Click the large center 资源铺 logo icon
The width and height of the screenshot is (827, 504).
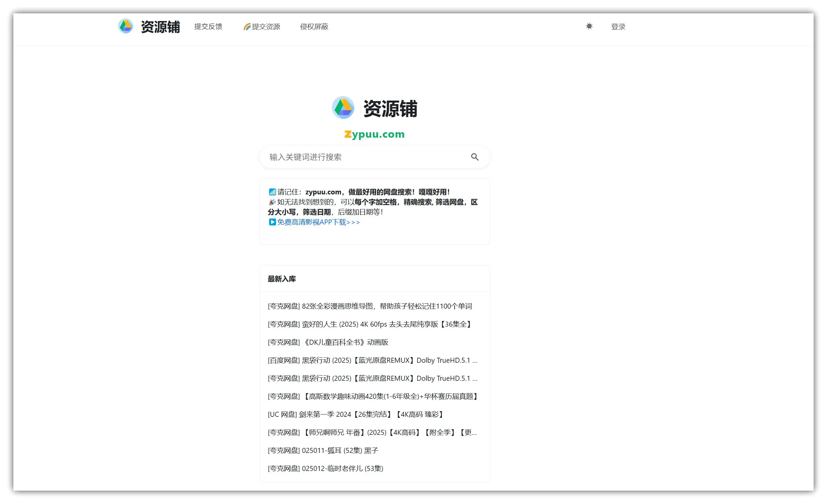[x=343, y=108]
